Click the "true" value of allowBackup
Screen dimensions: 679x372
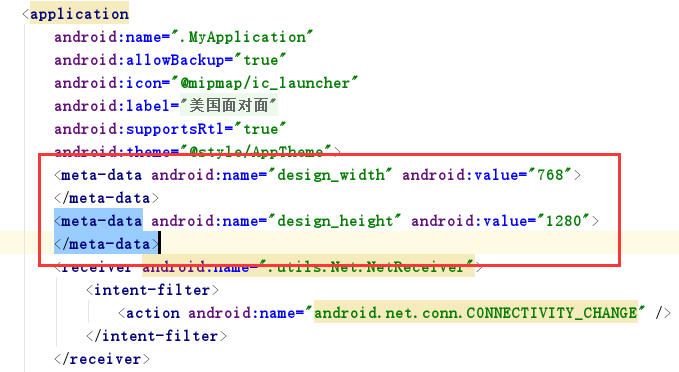(x=260, y=60)
